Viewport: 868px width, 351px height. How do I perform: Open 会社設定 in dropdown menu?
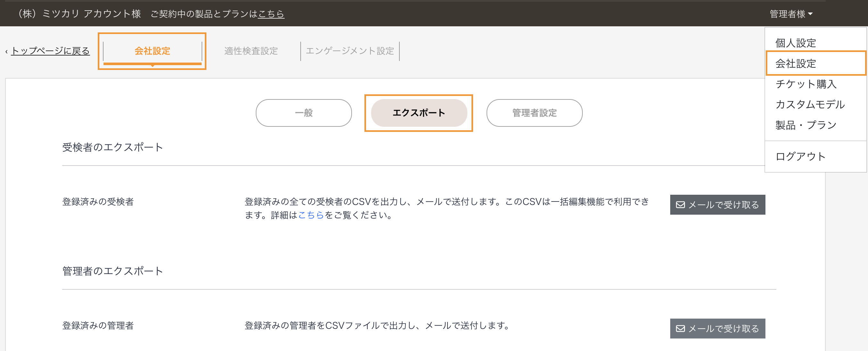795,64
